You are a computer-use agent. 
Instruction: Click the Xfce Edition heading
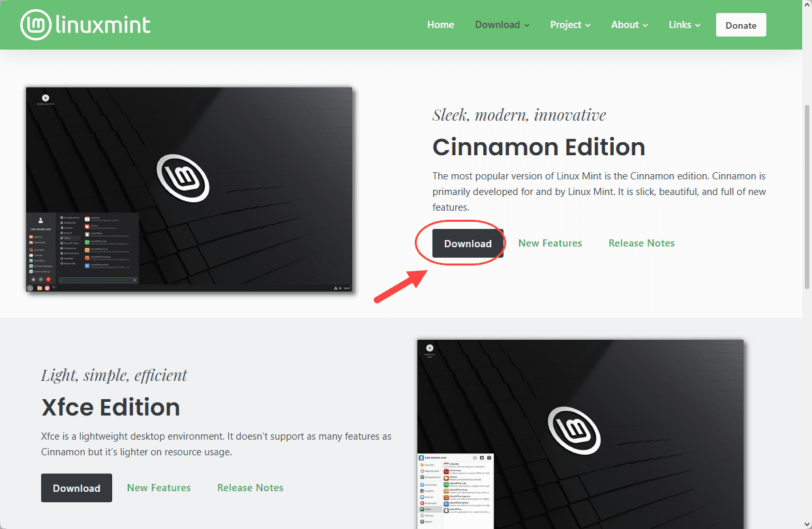[110, 407]
